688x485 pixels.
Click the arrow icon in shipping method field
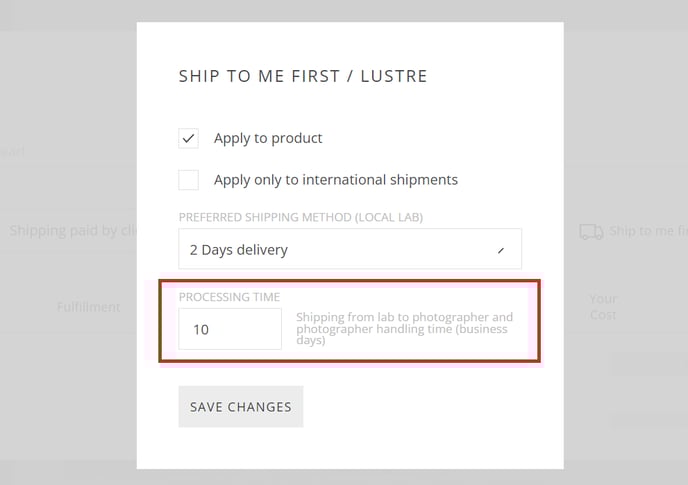tap(501, 250)
